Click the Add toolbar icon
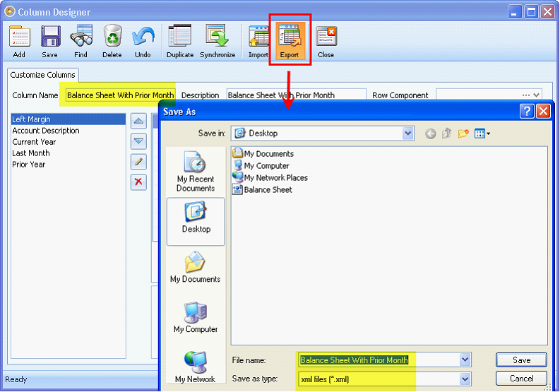The width and height of the screenshot is (560, 392). click(20, 41)
